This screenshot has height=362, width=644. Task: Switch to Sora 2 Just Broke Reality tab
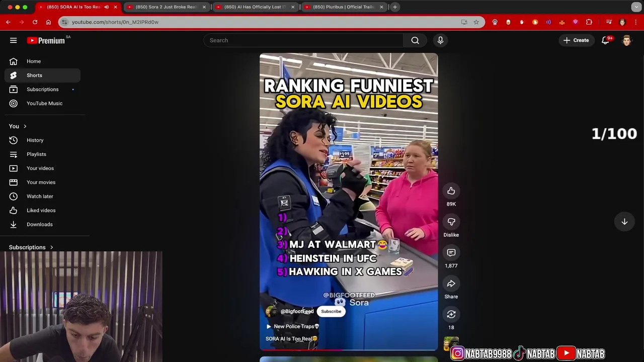(x=166, y=7)
